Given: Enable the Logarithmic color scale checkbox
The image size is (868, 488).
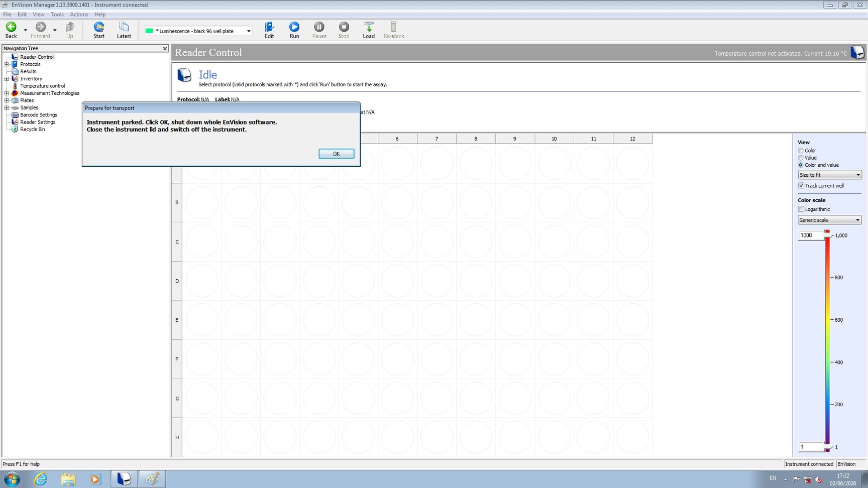Looking at the screenshot, I should click(x=801, y=209).
